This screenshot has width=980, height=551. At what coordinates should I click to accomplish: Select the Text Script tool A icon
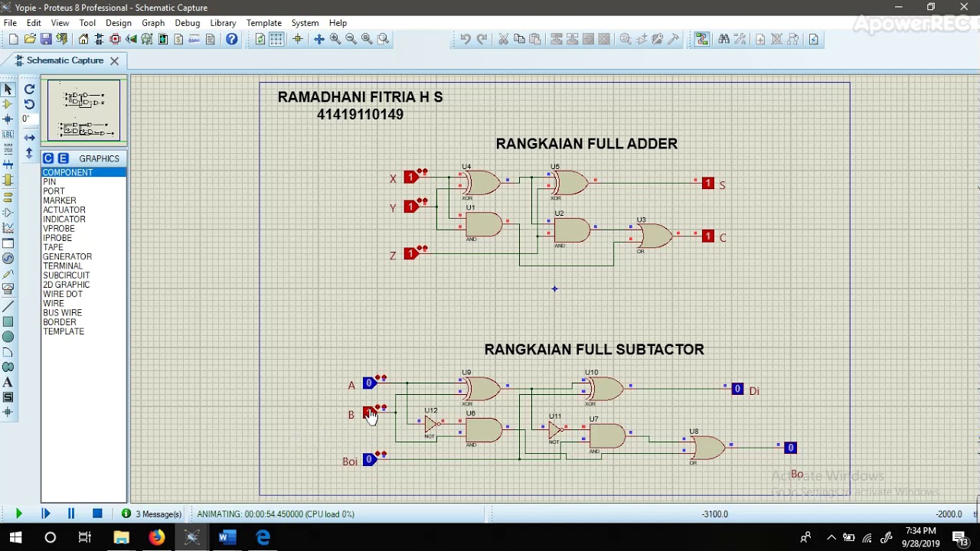pos(8,382)
